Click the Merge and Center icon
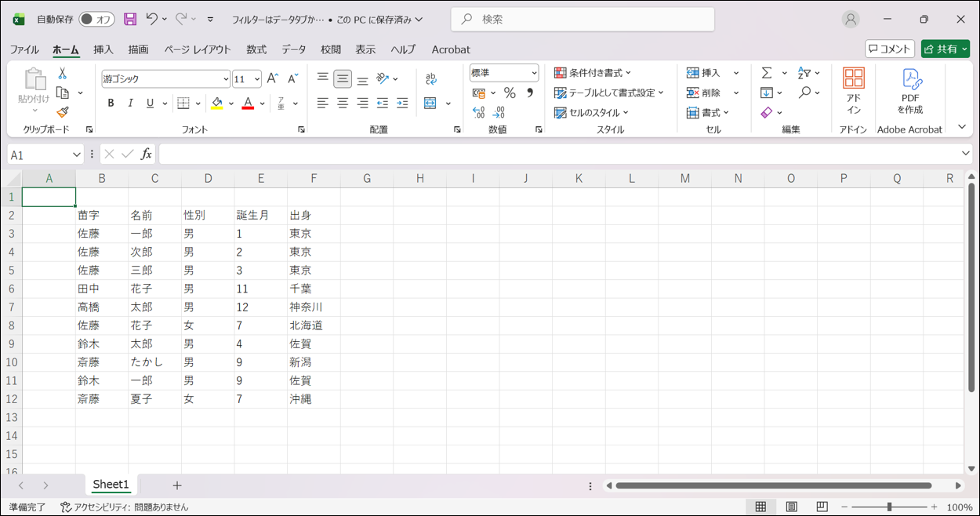Viewport: 980px width, 516px height. tap(430, 104)
